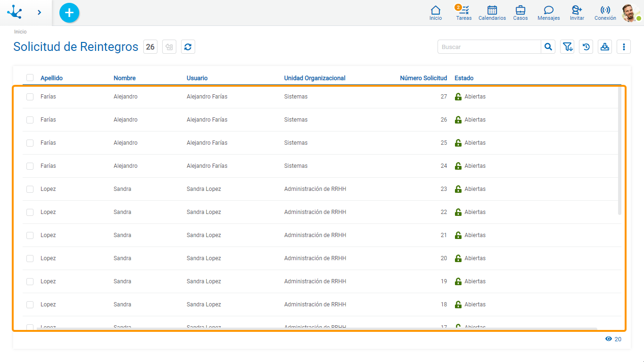Click the horizontal scrollbar of the grid
The image size is (644, 362).
(317, 329)
